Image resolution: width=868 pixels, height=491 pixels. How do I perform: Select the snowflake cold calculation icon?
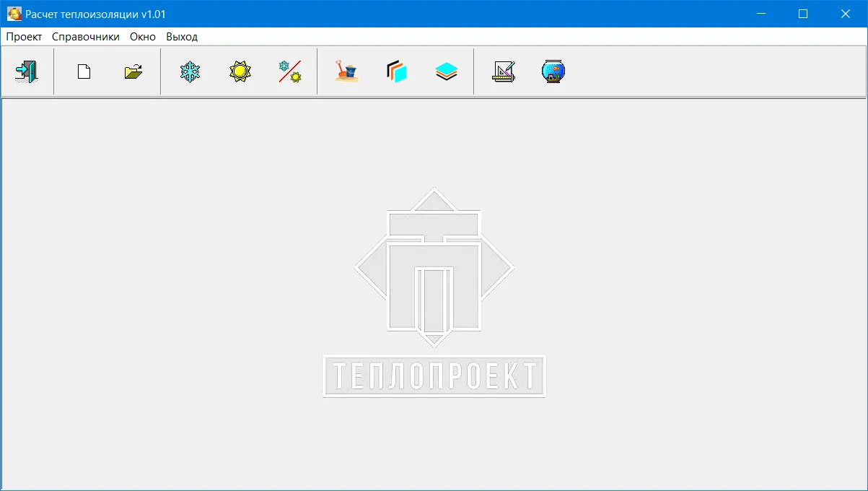click(x=190, y=71)
